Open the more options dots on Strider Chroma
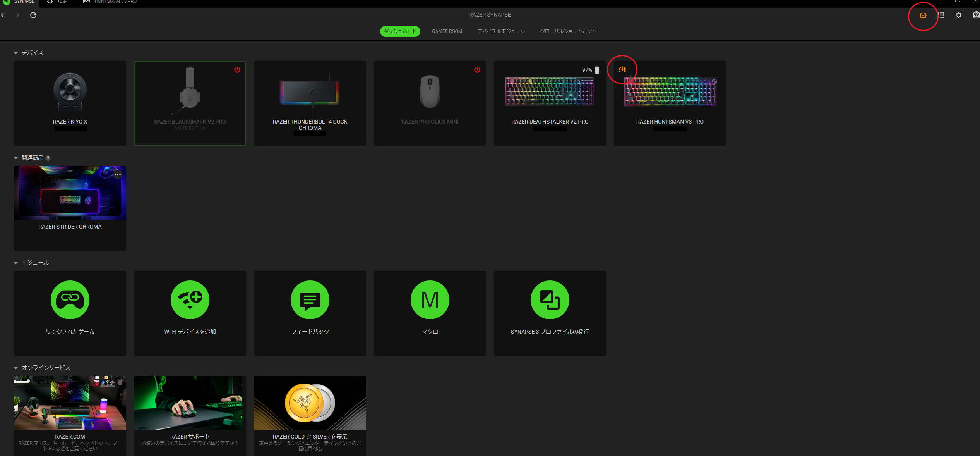The height and width of the screenshot is (456, 980). coord(118,174)
